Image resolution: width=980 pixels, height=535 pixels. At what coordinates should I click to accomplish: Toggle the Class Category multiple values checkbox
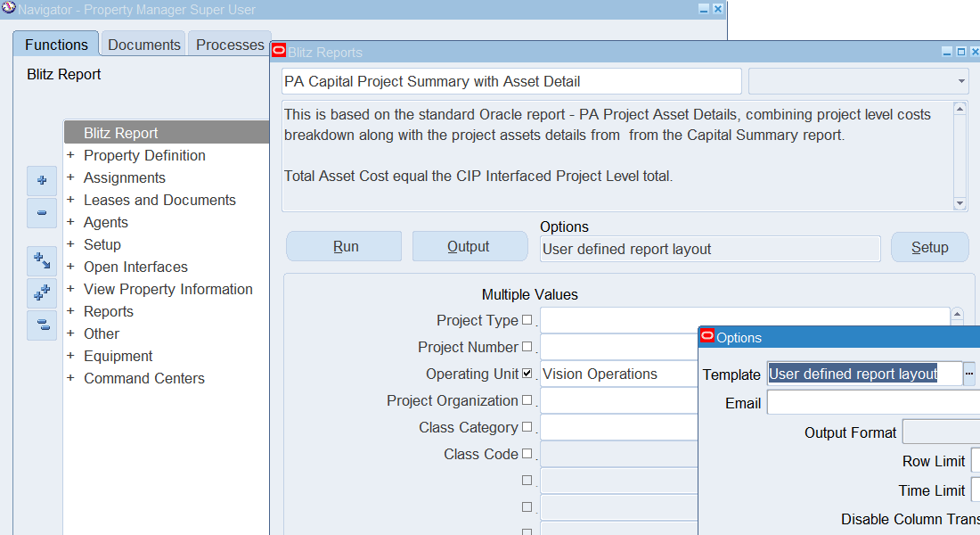[527, 427]
